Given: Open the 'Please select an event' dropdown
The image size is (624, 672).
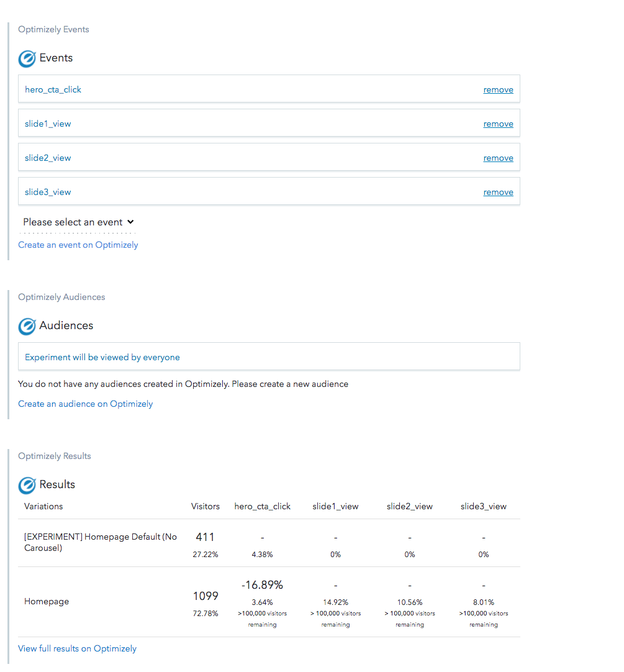Looking at the screenshot, I should (78, 222).
